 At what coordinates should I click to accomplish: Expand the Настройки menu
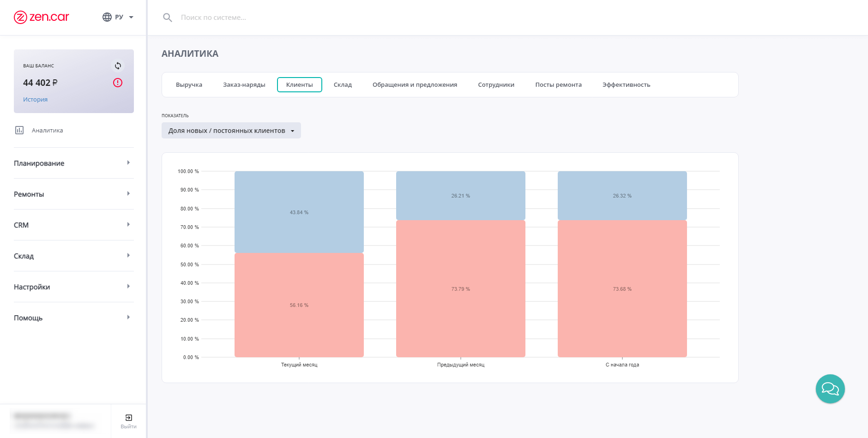pos(74,287)
